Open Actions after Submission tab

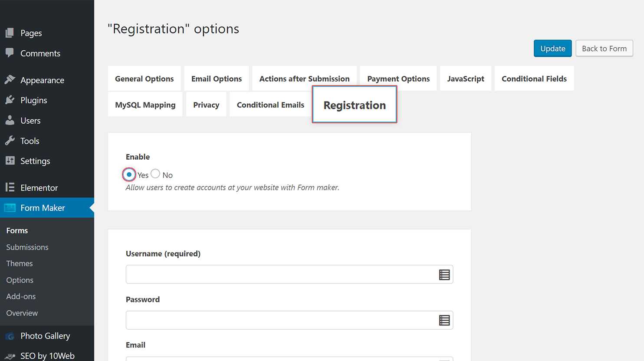304,79
